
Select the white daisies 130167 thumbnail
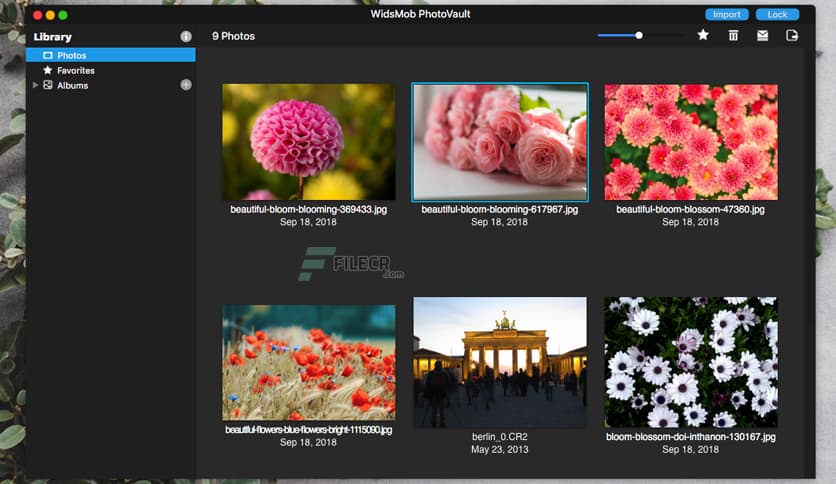691,362
